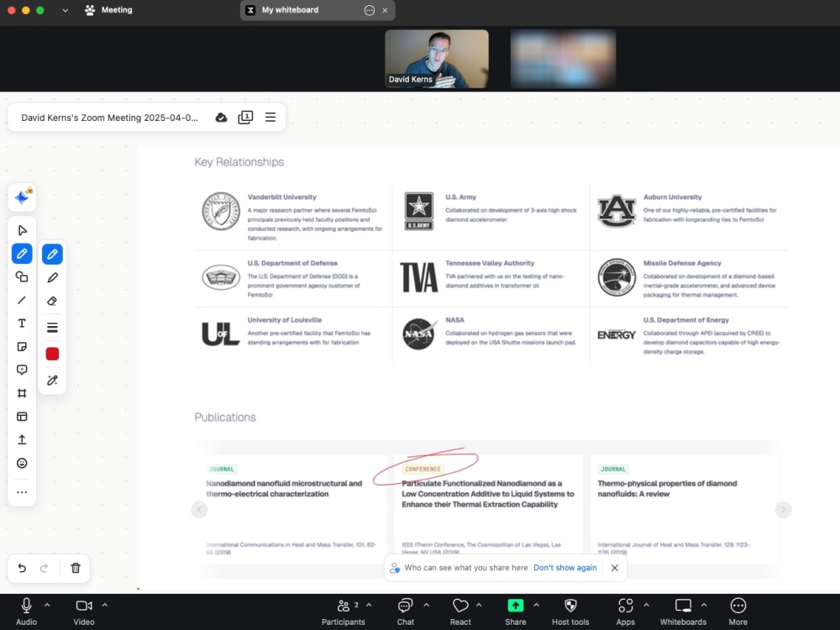Expand Apps options caret

pyautogui.click(x=647, y=606)
